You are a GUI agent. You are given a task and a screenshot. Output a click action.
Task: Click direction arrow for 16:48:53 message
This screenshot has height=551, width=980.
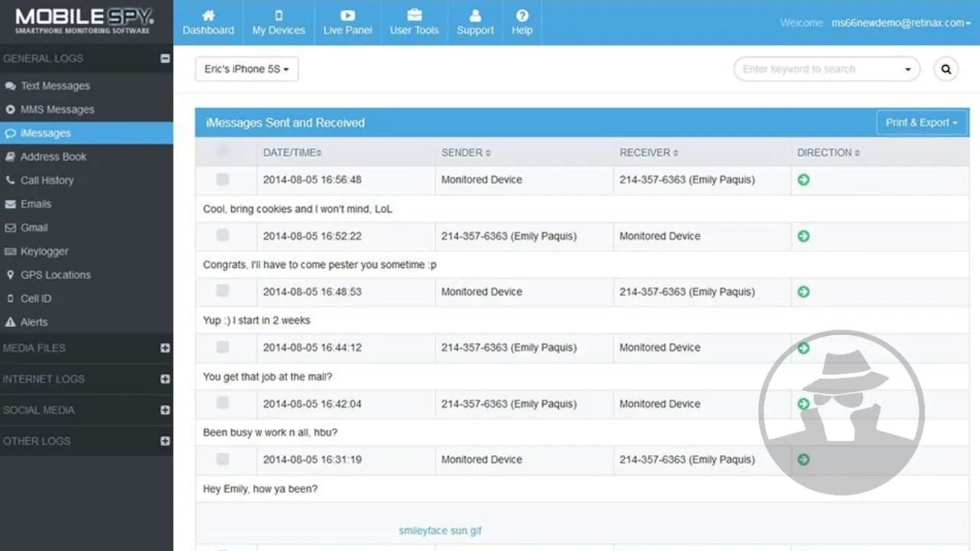(x=803, y=292)
